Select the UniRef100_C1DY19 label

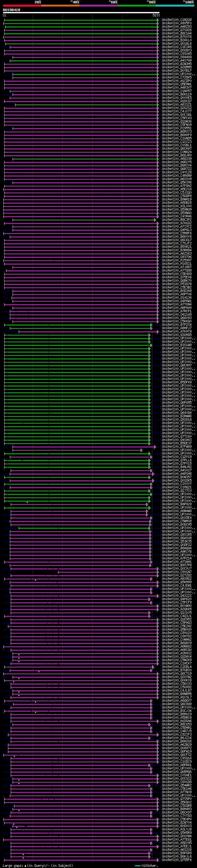[x=177, y=457]
